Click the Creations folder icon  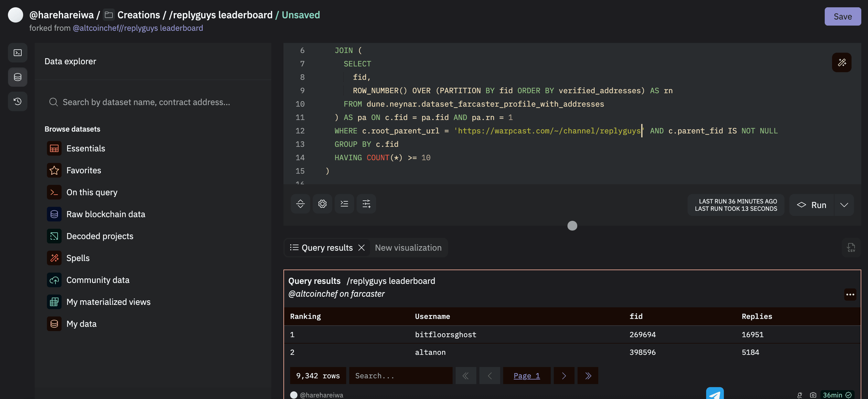(108, 15)
